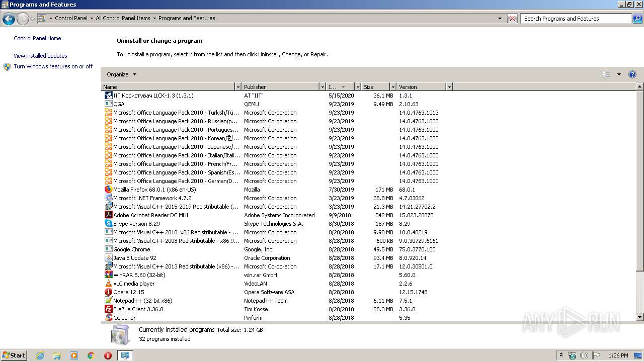Screen dimensions: 644x362
Task: Select the IIT Користувач ЦСК-1.3 icon
Action: point(108,96)
